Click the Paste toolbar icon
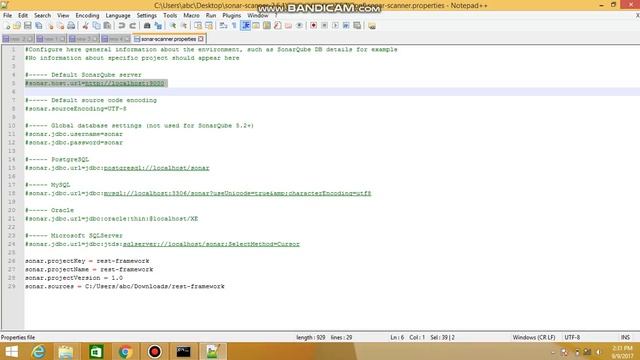This screenshot has width=640, height=360. [107, 26]
